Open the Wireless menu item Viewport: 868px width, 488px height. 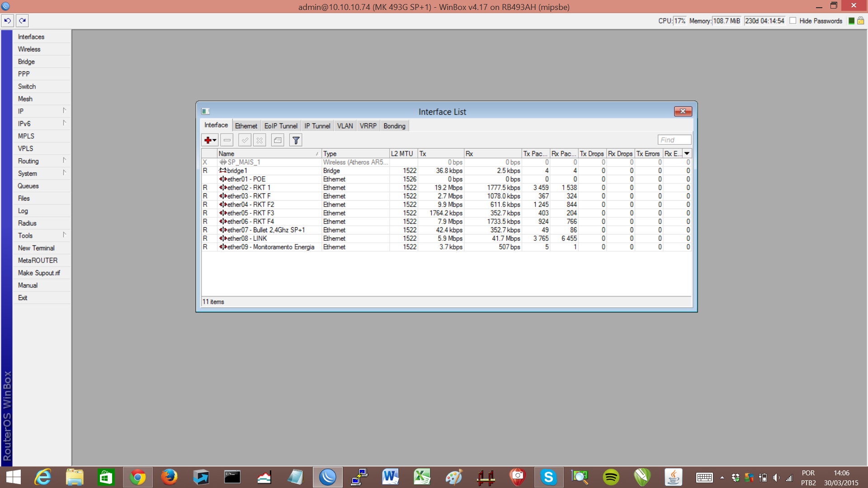[29, 49]
